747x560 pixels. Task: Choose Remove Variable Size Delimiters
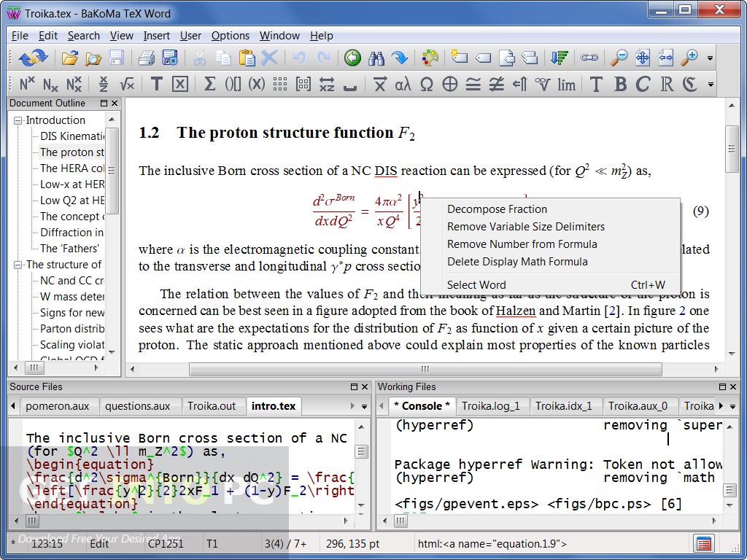pos(550,227)
